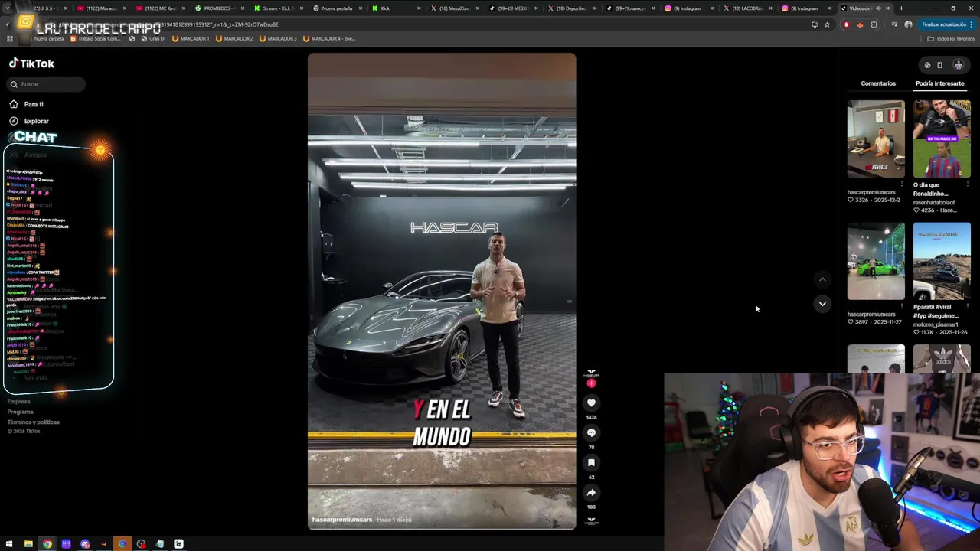Open more options on motores_pinamar1 video card
This screenshot has height=551, width=980.
tap(968, 306)
